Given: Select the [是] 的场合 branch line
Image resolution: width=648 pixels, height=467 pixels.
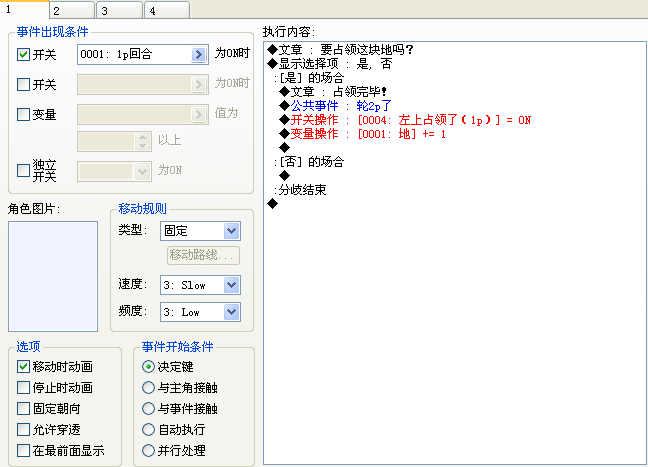Looking at the screenshot, I should [x=309, y=78].
